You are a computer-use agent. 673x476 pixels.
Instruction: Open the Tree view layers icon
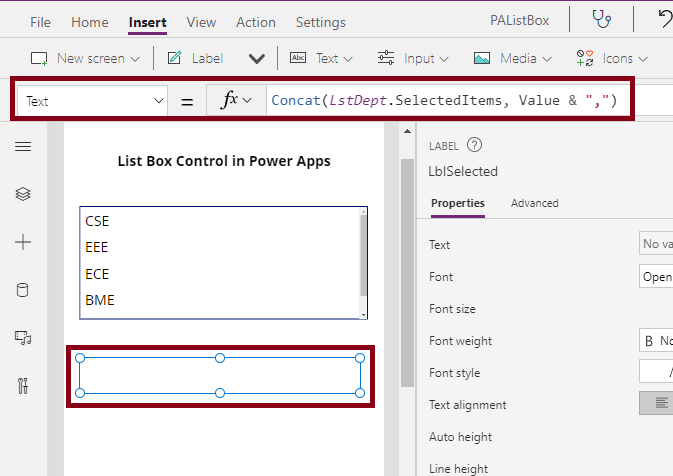point(23,194)
